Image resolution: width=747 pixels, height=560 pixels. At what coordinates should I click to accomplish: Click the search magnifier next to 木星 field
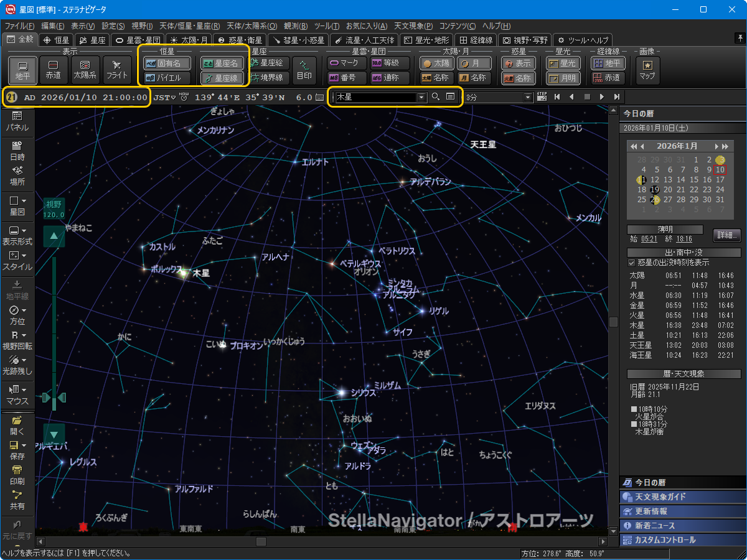point(436,97)
